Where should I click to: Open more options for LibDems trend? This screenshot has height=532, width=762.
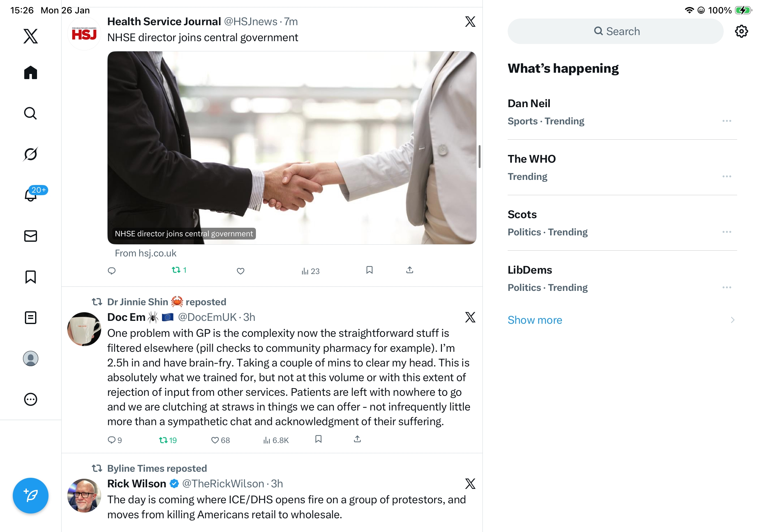727,288
